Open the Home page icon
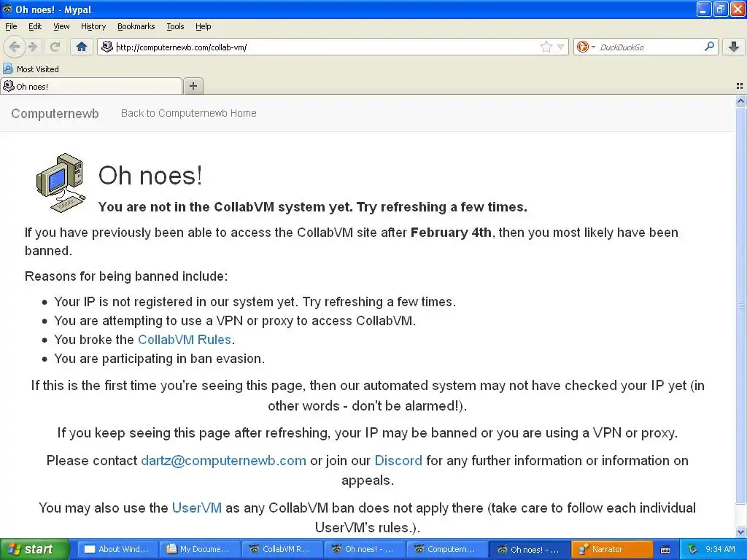 tap(82, 47)
